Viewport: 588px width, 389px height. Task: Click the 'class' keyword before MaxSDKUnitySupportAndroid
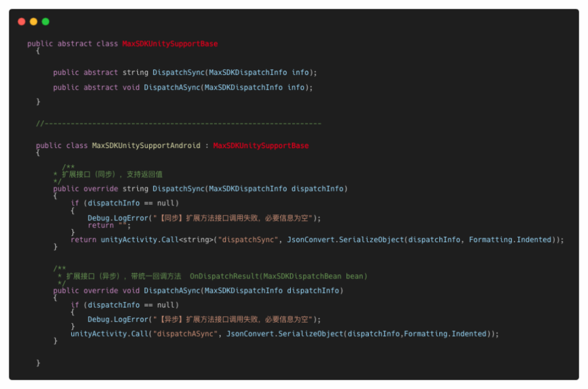77,145
